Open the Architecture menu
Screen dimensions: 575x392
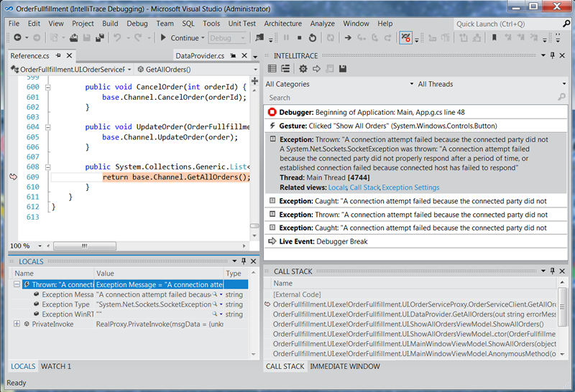click(282, 23)
